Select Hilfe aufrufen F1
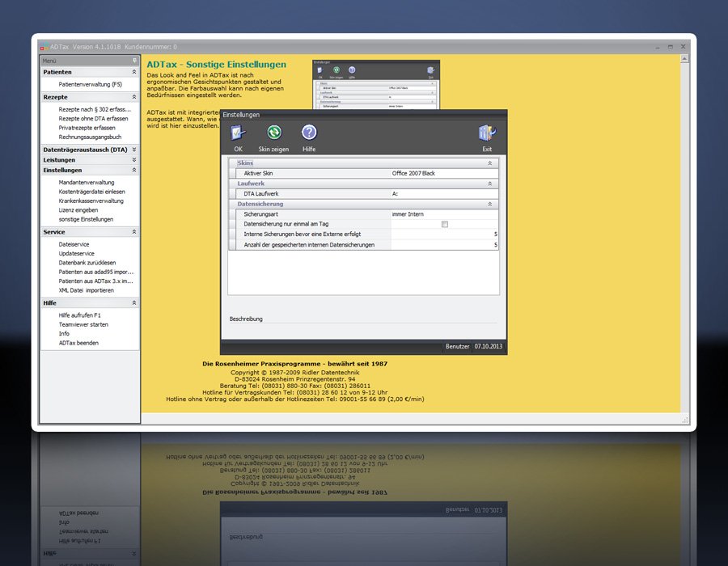The image size is (728, 566). click(79, 315)
